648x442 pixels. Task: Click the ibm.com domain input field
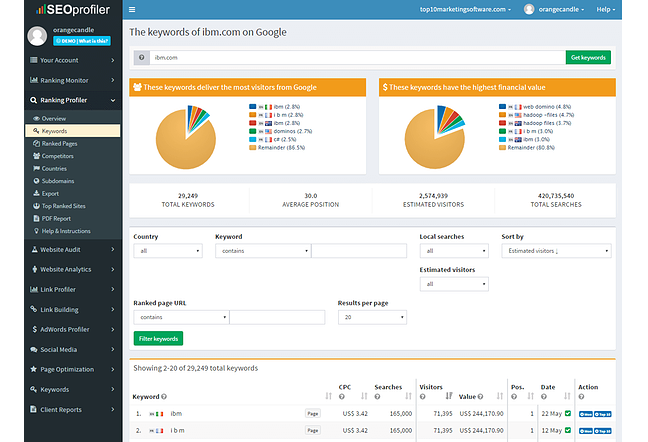(357, 57)
